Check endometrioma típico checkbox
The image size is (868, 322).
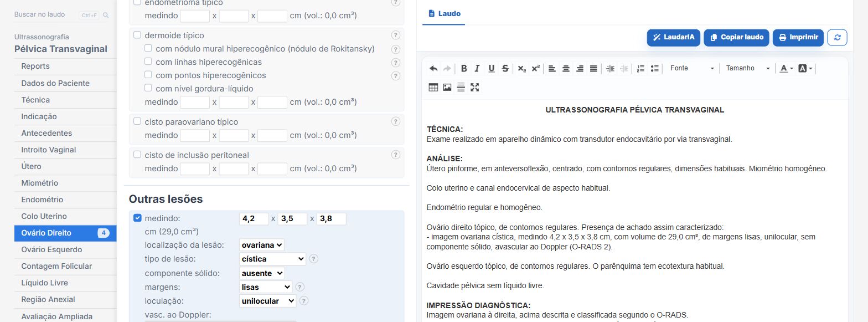[x=137, y=2]
